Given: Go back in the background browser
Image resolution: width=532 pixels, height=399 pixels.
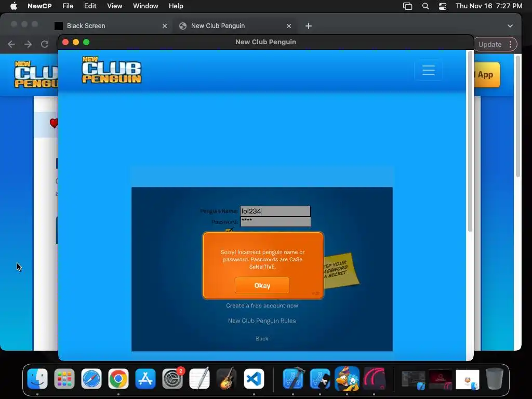Looking at the screenshot, I should point(11,44).
